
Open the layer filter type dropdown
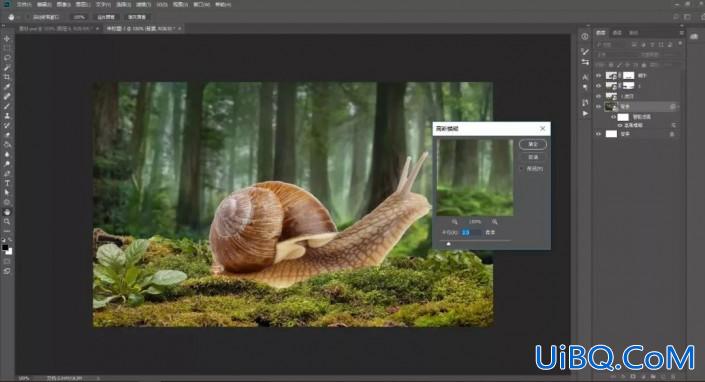tap(611, 44)
